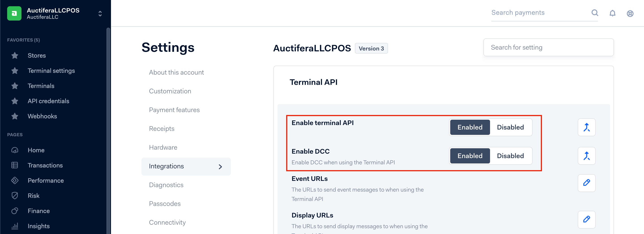
Task: Expand the account switcher for AuctiferaLLCPOS
Action: point(100,13)
